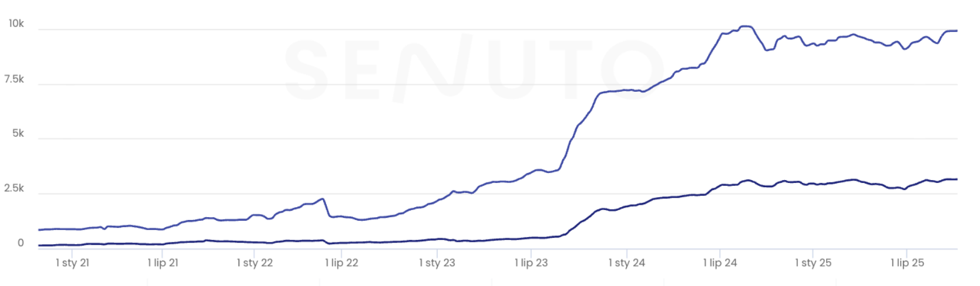
Task: Select the "1 lip 24" axis label
Action: [x=720, y=263]
